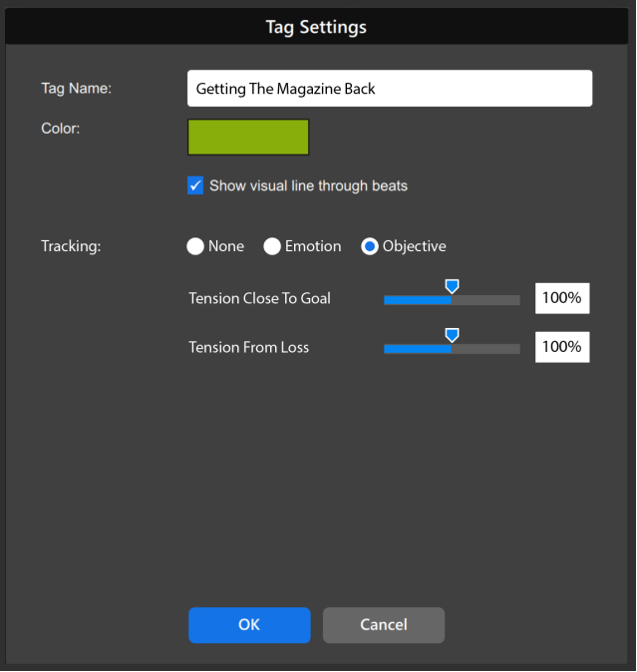
Task: Click the Tension From Loss label
Action: [249, 347]
